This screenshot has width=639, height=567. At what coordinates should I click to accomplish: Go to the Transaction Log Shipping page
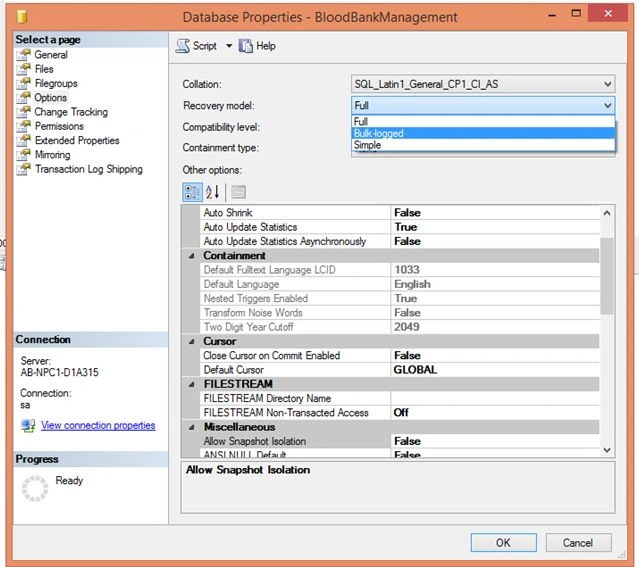coord(88,169)
